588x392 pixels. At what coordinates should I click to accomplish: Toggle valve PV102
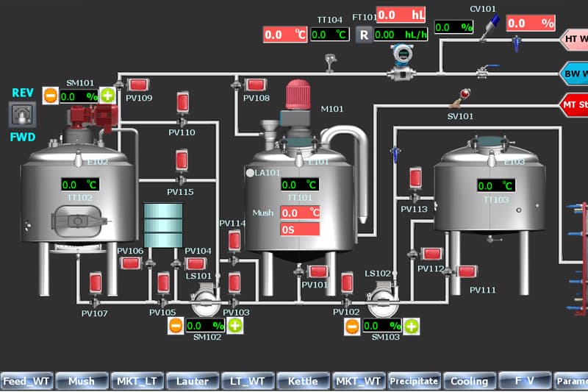347,283
